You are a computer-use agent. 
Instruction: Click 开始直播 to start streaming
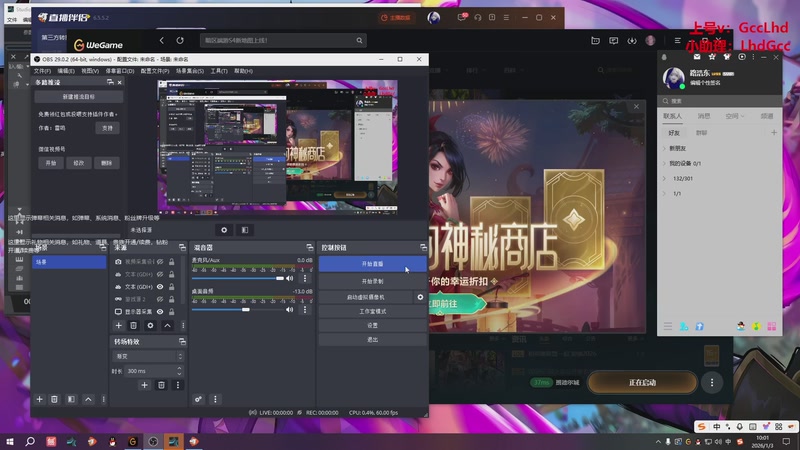click(x=372, y=264)
